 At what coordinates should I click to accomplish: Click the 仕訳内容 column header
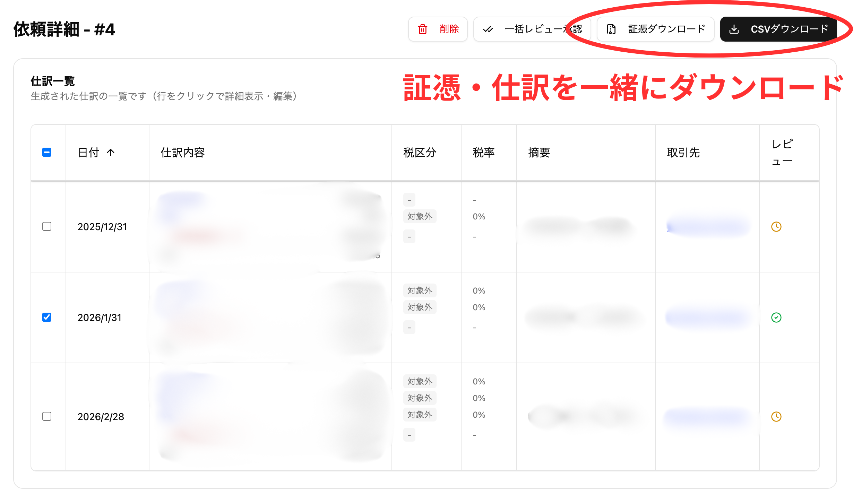[x=183, y=153]
